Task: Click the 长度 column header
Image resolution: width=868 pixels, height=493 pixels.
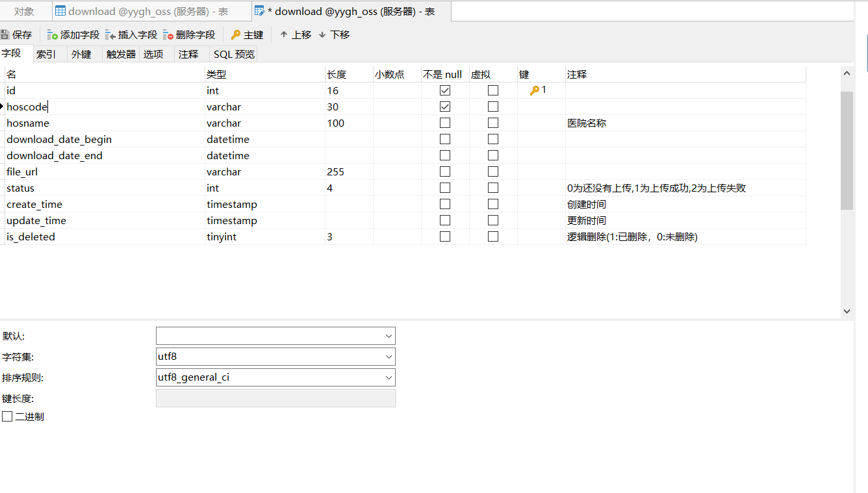Action: [349, 74]
